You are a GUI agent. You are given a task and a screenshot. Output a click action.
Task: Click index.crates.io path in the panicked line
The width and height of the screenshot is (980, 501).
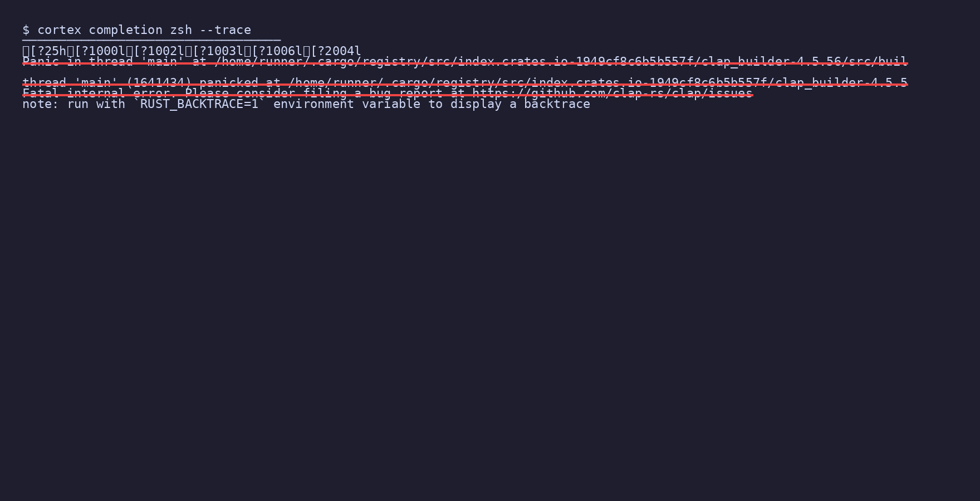(x=585, y=82)
